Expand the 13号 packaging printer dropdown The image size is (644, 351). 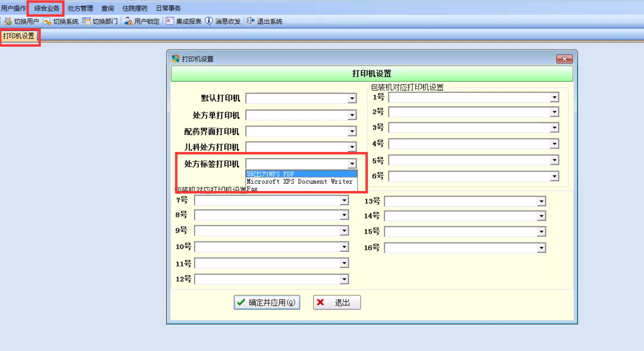[x=541, y=201]
